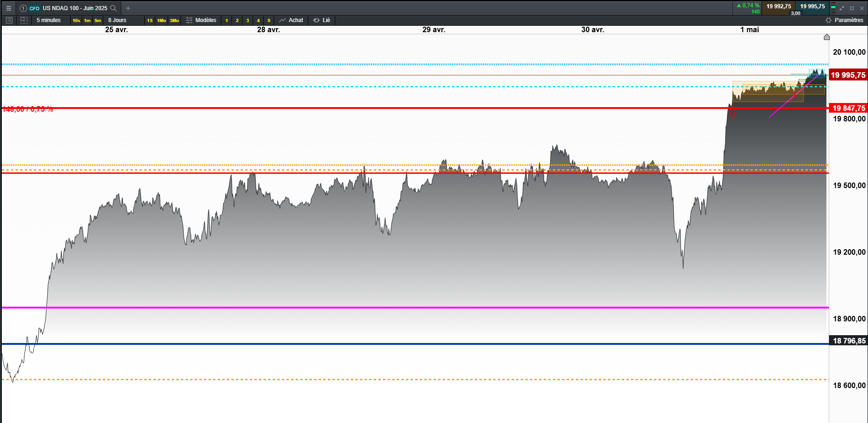The width and height of the screenshot is (868, 423).
Task: Open Paramètres gear settings
Action: pos(844,20)
